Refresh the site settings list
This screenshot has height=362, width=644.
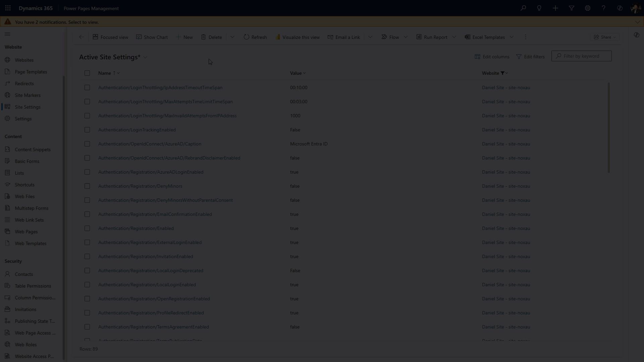tap(255, 37)
